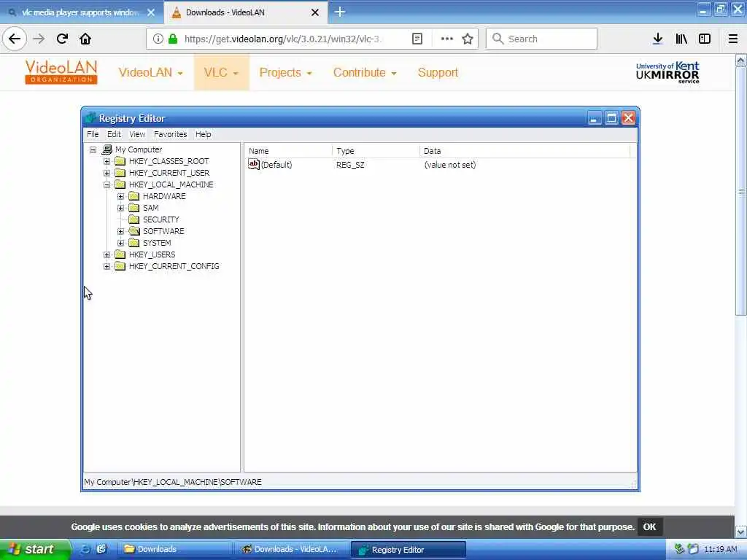Click the browser Forward arrow button

click(39, 39)
